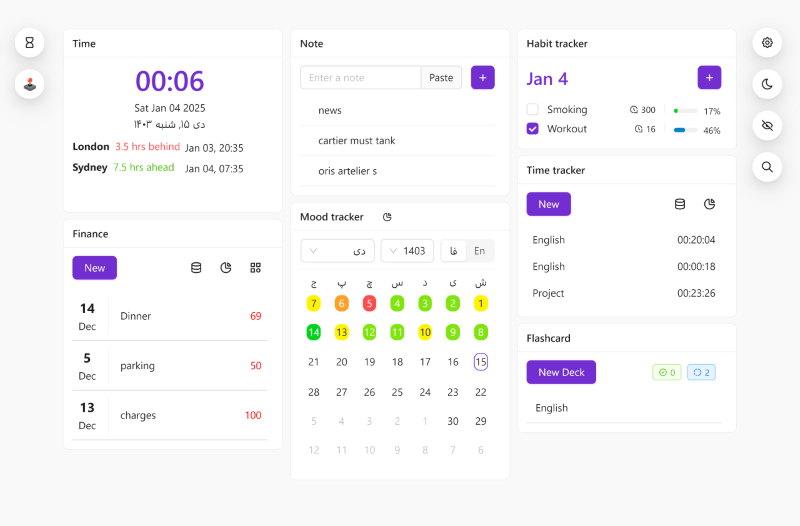This screenshot has width=800, height=526.
Task: Select the فا calendar language option
Action: click(x=454, y=251)
